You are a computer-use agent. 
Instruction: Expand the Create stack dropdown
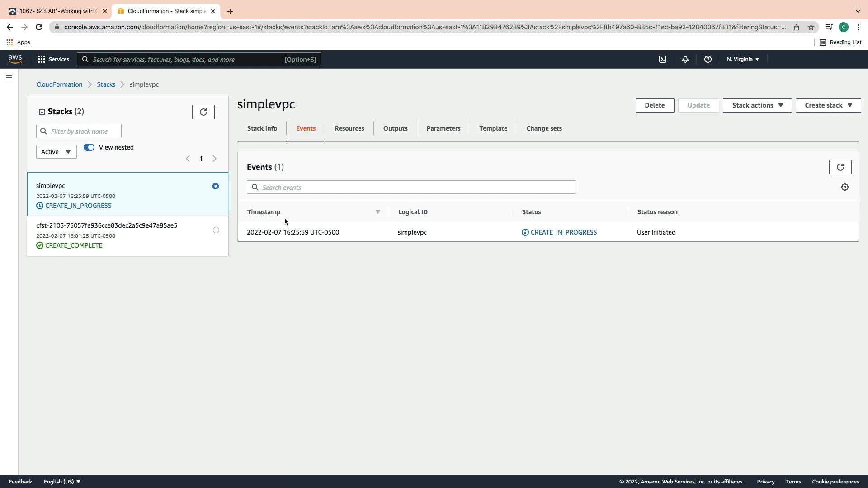828,105
